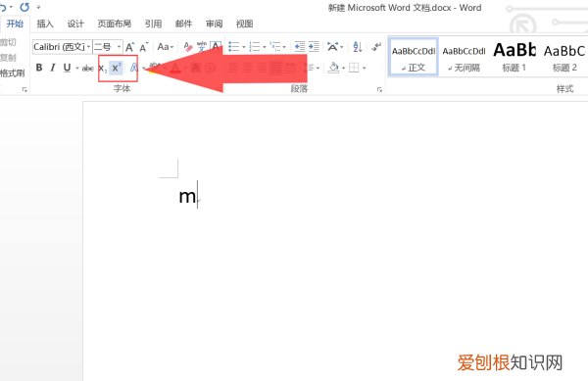Apply the 标题 2 style
Viewport: 588px width, 381px height.
point(564,58)
